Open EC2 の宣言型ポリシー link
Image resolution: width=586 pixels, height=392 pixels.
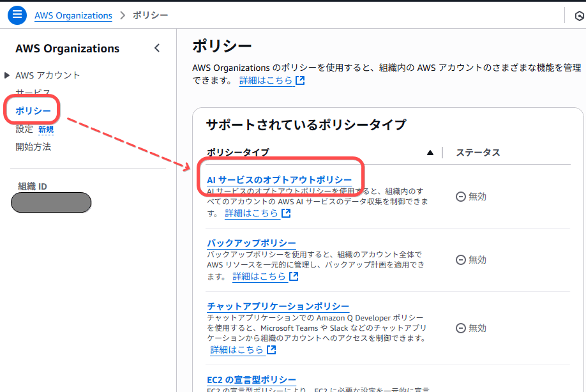tap(251, 380)
